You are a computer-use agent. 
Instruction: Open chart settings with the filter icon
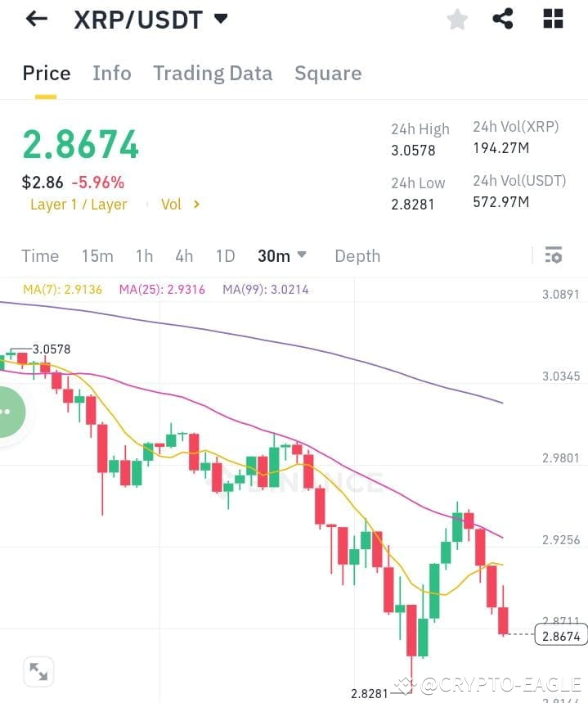pos(554,255)
